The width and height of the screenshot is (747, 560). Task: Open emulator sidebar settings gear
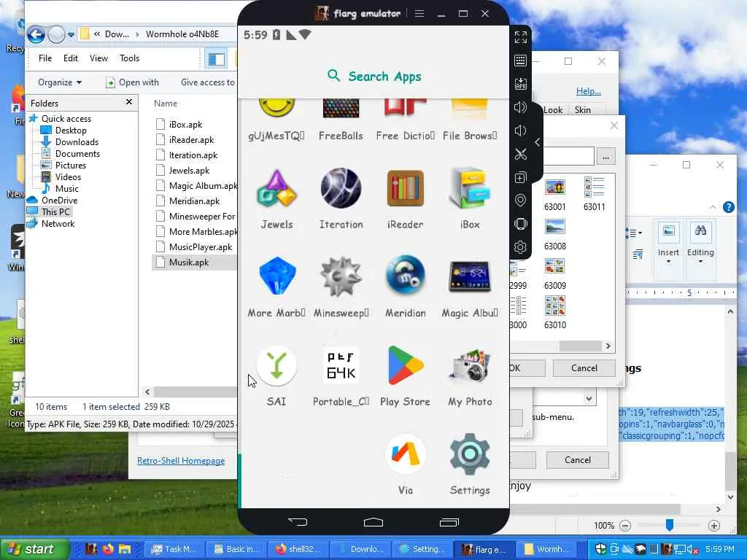coord(521,247)
